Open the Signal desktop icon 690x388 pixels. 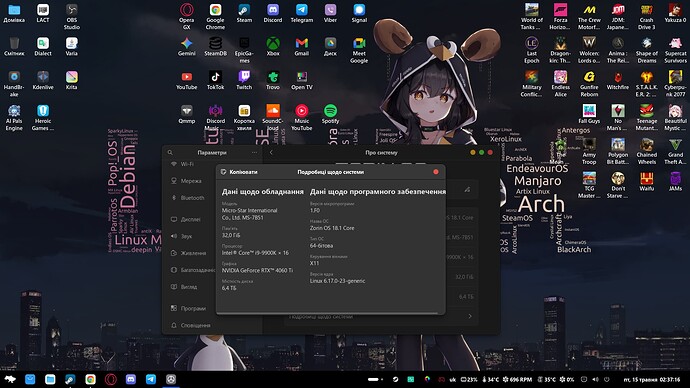pyautogui.click(x=359, y=13)
